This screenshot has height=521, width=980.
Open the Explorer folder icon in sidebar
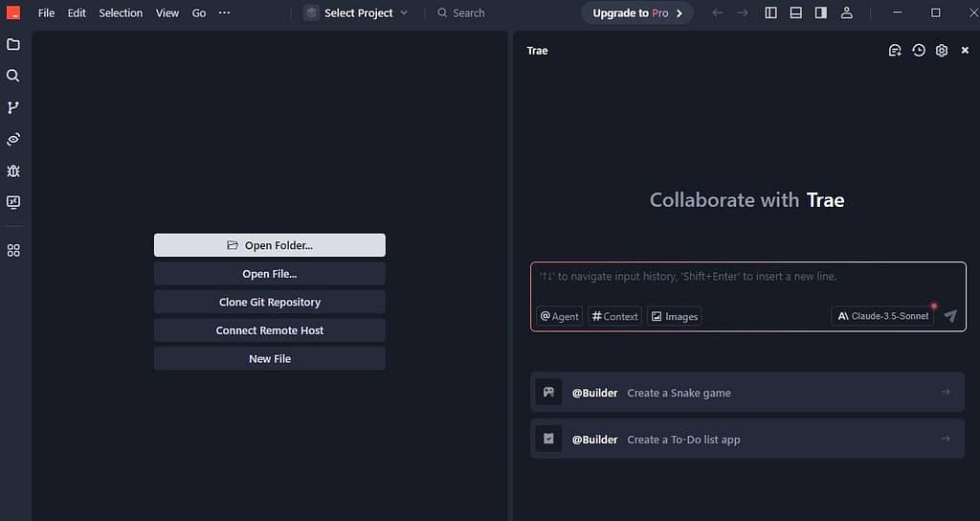13,44
